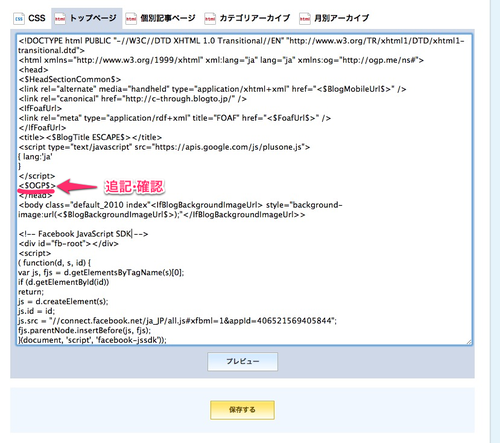Click the js.id = id; line
This screenshot has height=443, width=500.
pyautogui.click(x=37, y=311)
